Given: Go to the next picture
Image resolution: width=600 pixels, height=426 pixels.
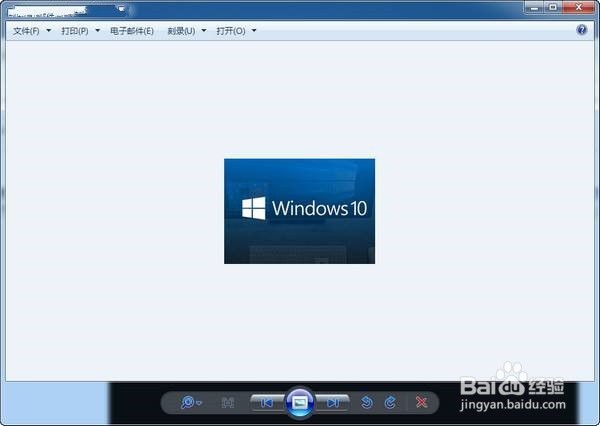Looking at the screenshot, I should tap(333, 403).
